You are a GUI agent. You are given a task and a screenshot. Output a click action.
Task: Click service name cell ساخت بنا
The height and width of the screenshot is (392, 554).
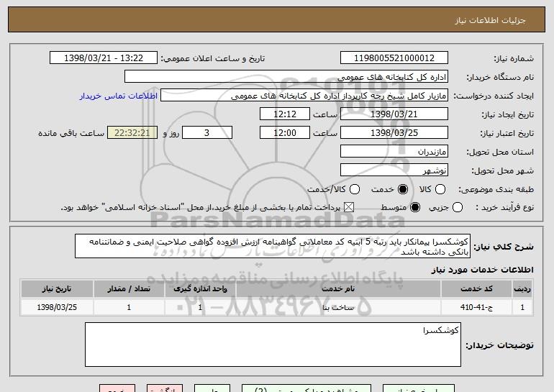338,307
